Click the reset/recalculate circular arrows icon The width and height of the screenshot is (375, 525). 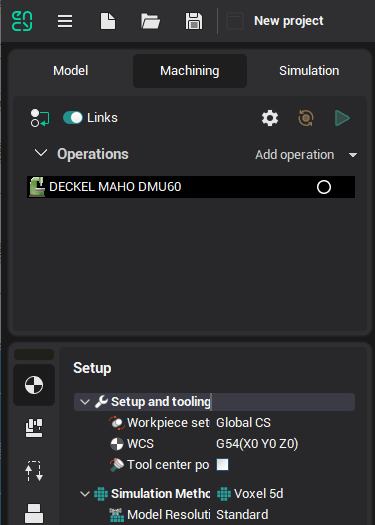(306, 118)
